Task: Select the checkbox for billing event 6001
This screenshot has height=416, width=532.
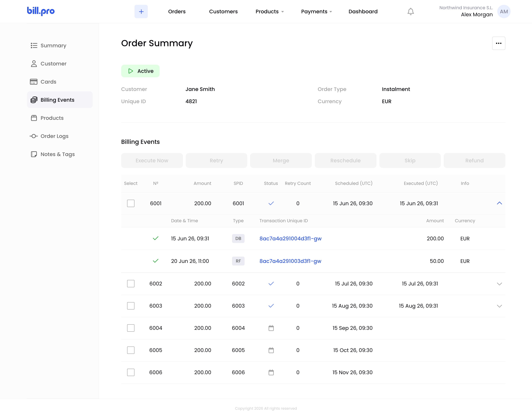Action: point(131,203)
